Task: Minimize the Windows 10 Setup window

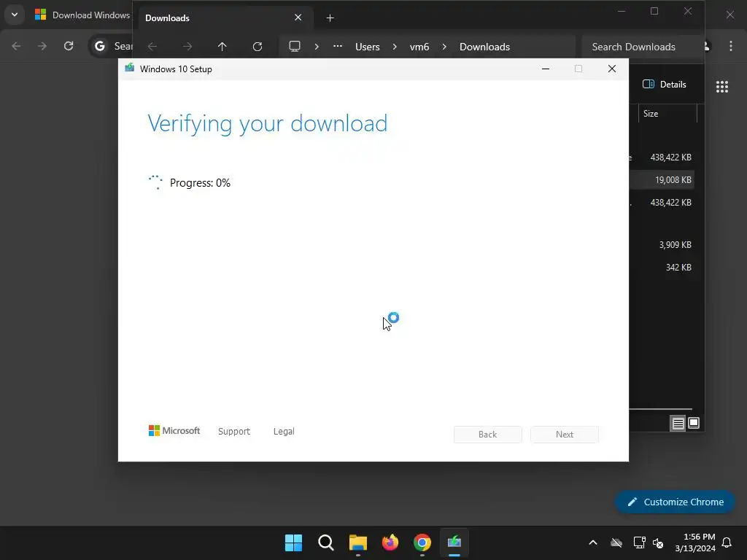Action: (x=546, y=69)
